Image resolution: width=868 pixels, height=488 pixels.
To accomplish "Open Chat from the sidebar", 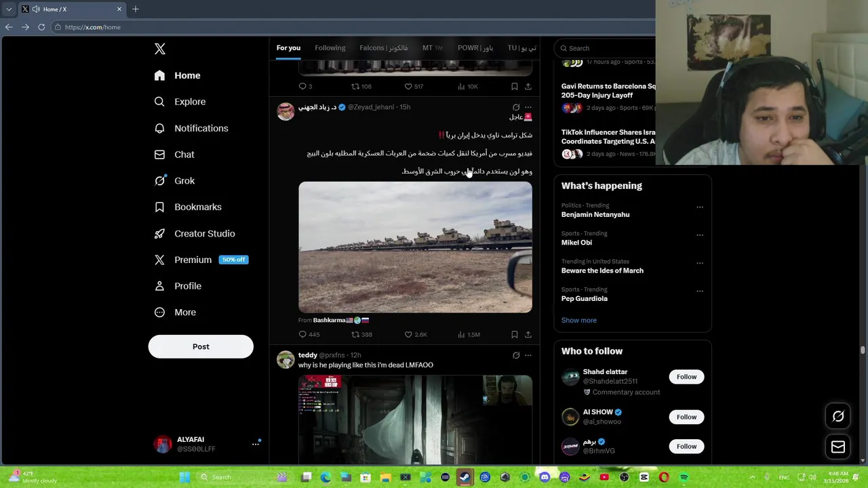I will [174, 155].
